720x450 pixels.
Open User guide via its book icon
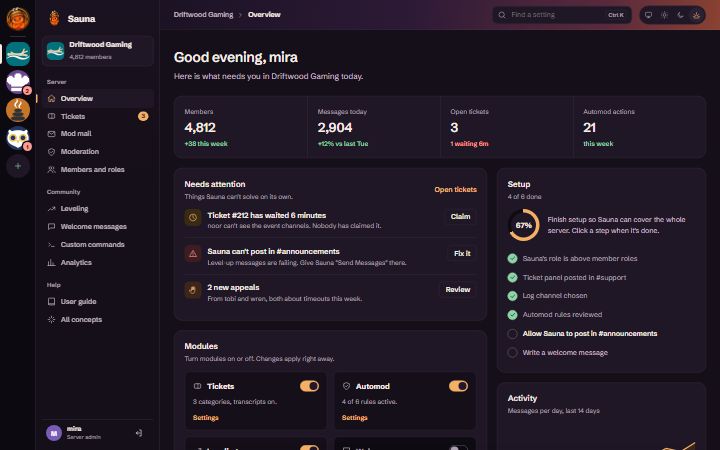[x=51, y=301]
